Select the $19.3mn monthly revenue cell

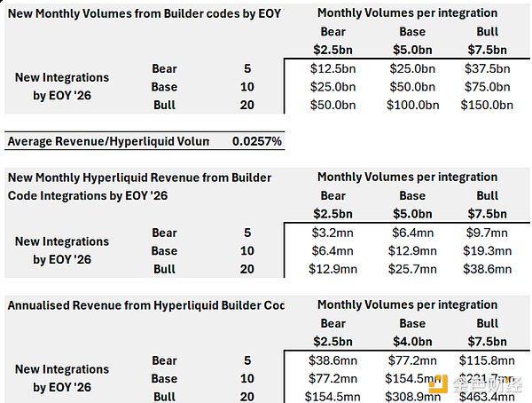click(487, 251)
